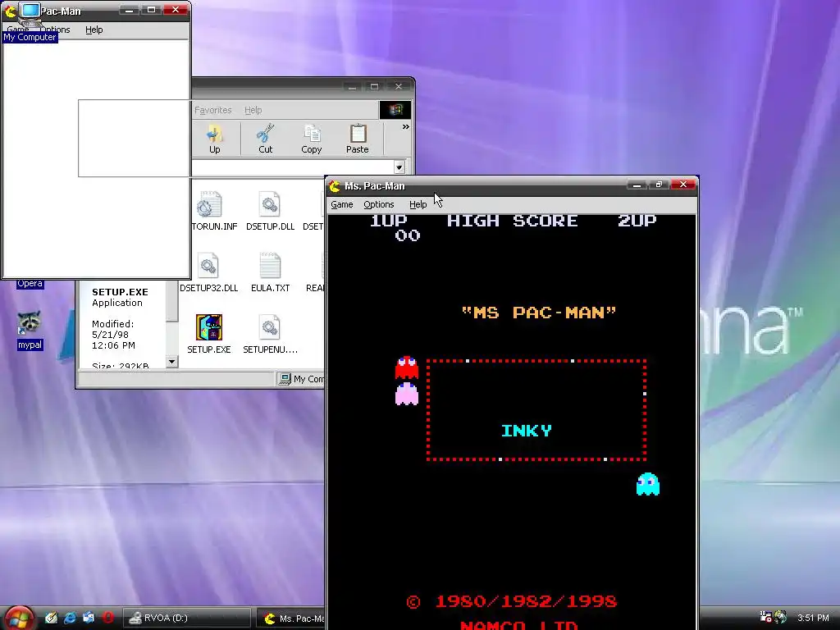The height and width of the screenshot is (630, 840).
Task: Click the Up toolbar button in Explorer
Action: click(214, 139)
